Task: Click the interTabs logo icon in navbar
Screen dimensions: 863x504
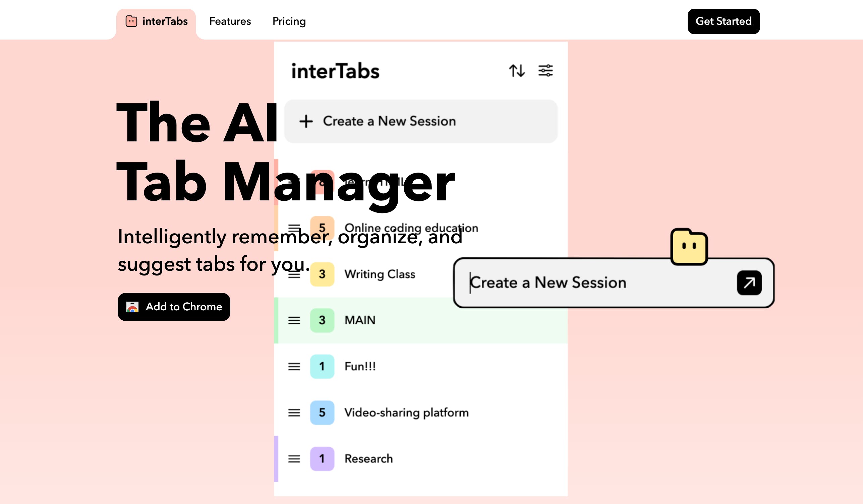Action: (x=131, y=21)
